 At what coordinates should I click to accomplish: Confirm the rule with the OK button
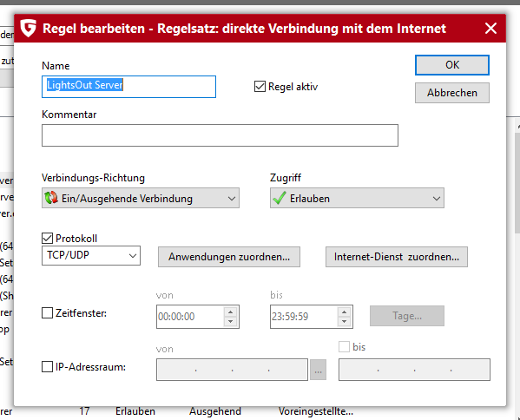point(452,65)
